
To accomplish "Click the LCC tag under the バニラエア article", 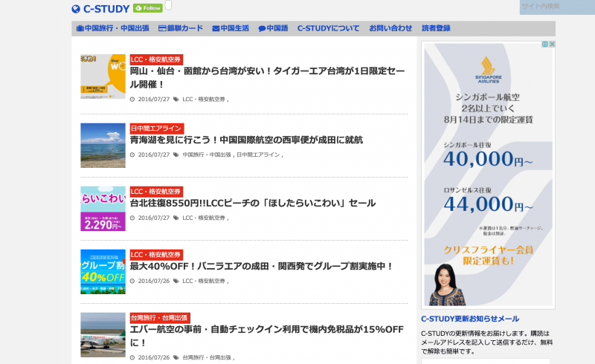I will (204, 281).
